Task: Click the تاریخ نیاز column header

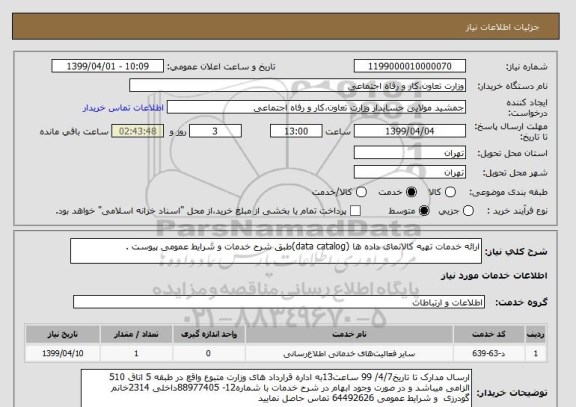Action: (x=63, y=334)
